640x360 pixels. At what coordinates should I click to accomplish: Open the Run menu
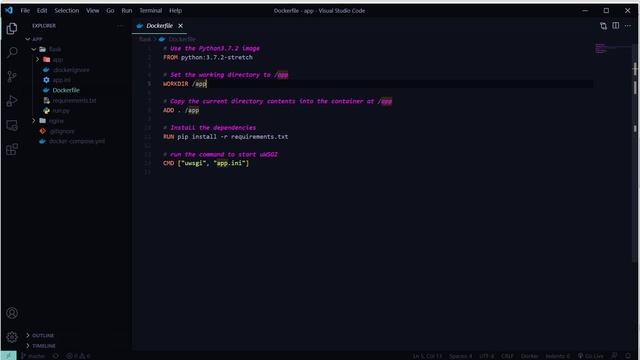click(127, 11)
